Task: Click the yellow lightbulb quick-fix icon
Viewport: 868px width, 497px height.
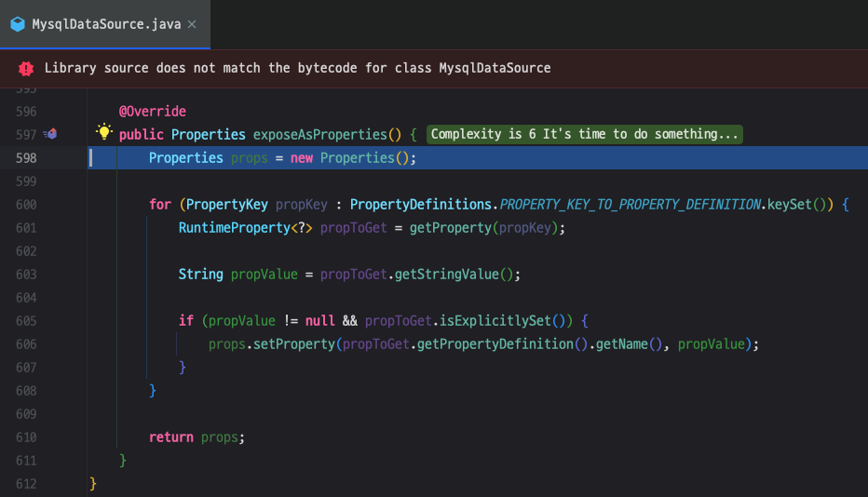Action: click(103, 132)
